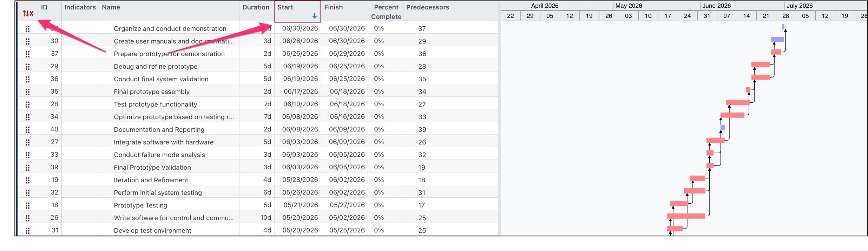868x251 pixels.
Task: Click drag handle of Debug and refine prototype
Action: point(27,67)
